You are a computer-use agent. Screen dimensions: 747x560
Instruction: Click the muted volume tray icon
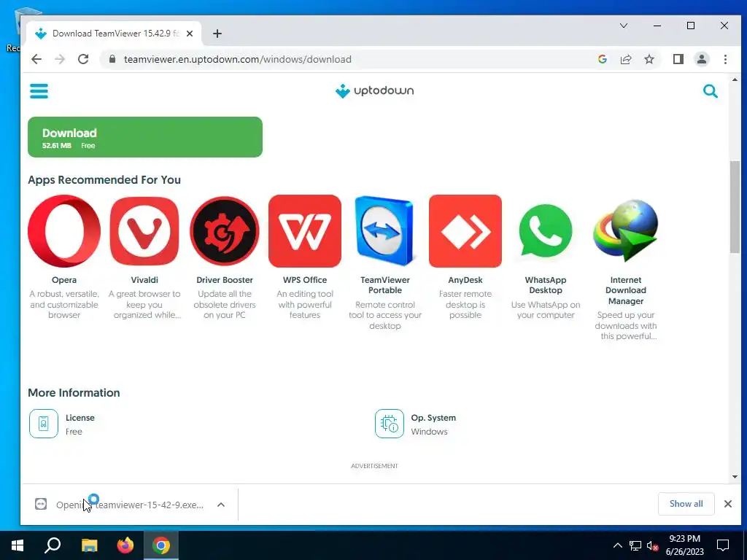[653, 545]
